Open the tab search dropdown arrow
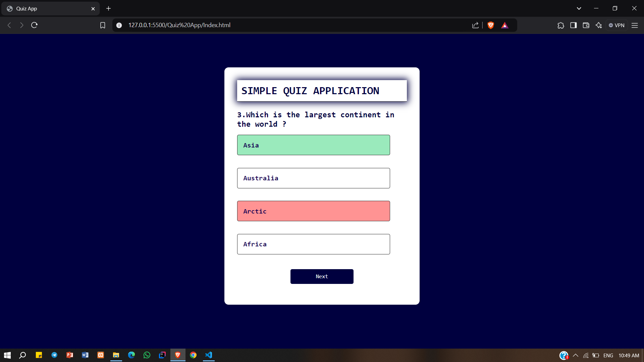Screen dimensions: 644x362 [579, 8]
